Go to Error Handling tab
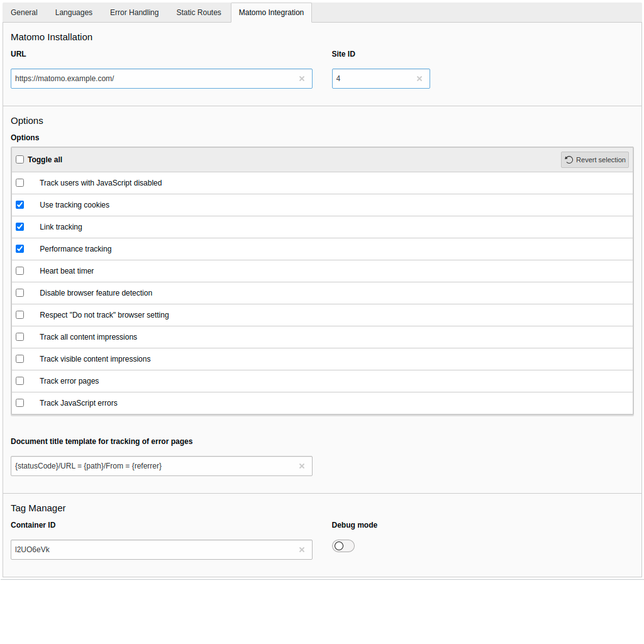The height and width of the screenshot is (644, 644). click(x=134, y=13)
